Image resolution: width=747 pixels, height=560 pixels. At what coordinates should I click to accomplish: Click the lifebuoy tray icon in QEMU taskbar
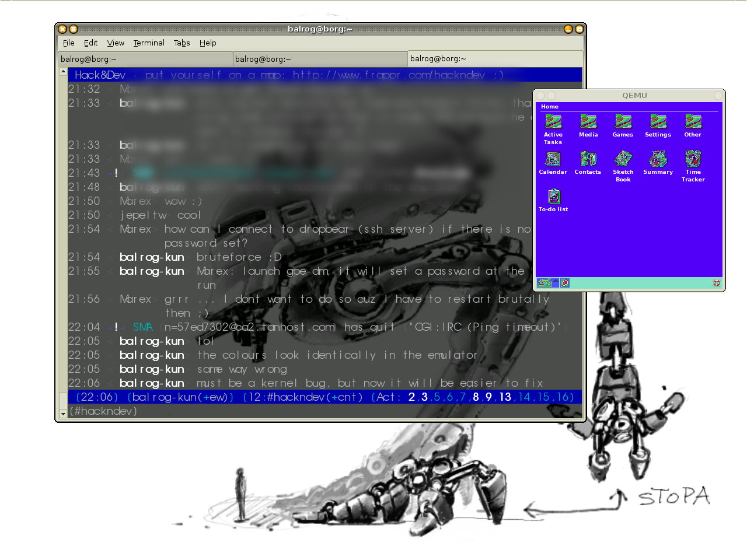tap(716, 283)
